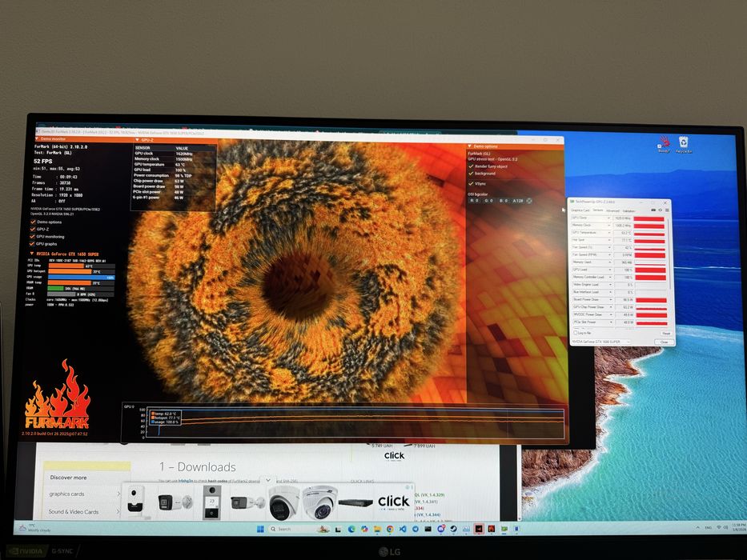The image size is (747, 560).
Task: Open the weather widget in the taskbar
Action: click(x=36, y=528)
